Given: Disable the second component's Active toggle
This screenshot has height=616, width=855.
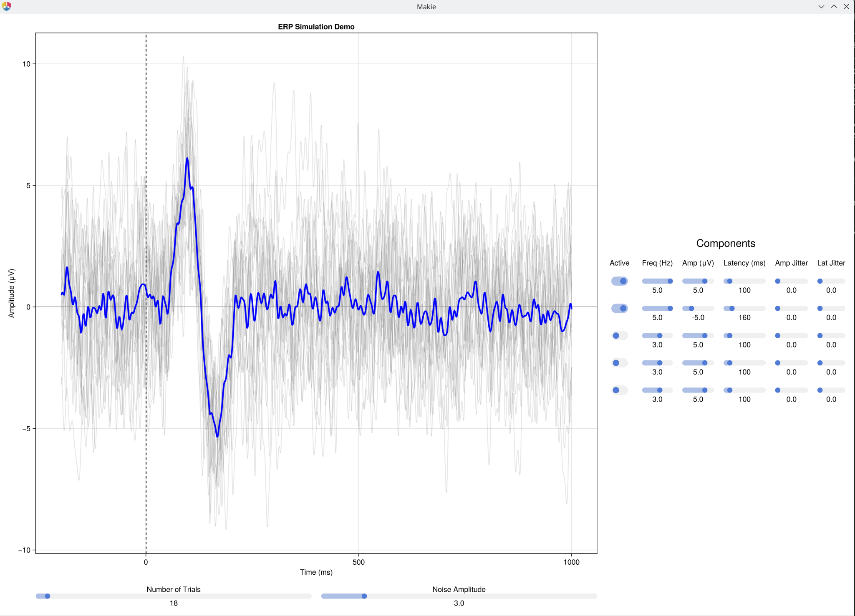Looking at the screenshot, I should coord(619,308).
